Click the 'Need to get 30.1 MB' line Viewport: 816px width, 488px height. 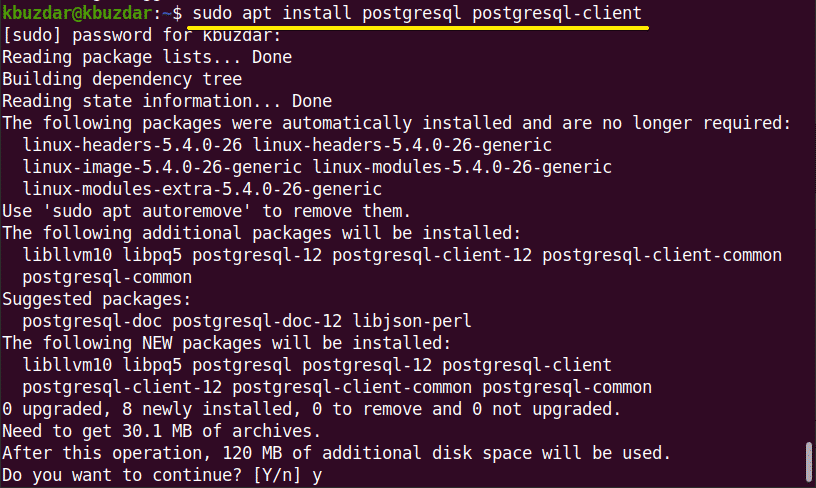(161, 431)
